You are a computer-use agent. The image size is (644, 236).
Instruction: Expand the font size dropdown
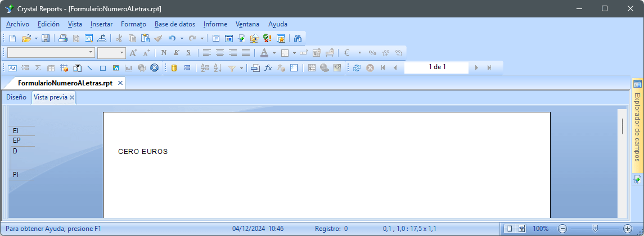point(121,53)
